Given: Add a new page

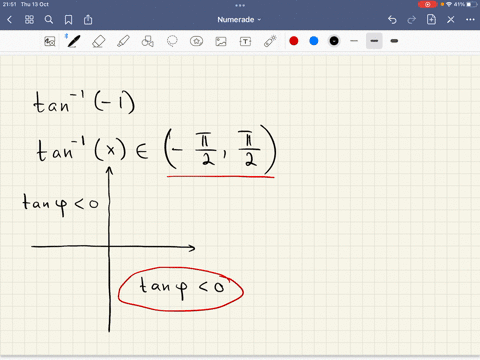Looking at the screenshot, I should point(431,19).
